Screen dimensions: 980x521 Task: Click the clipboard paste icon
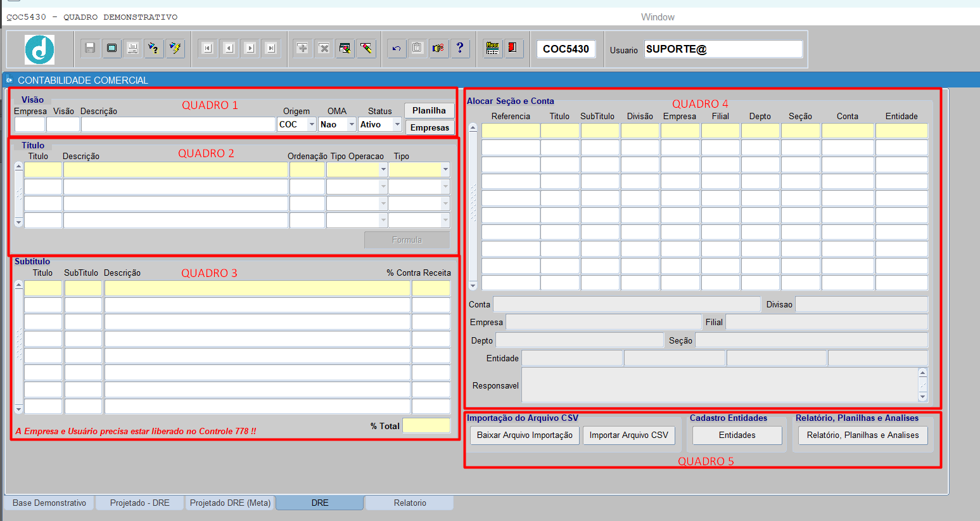(x=417, y=48)
